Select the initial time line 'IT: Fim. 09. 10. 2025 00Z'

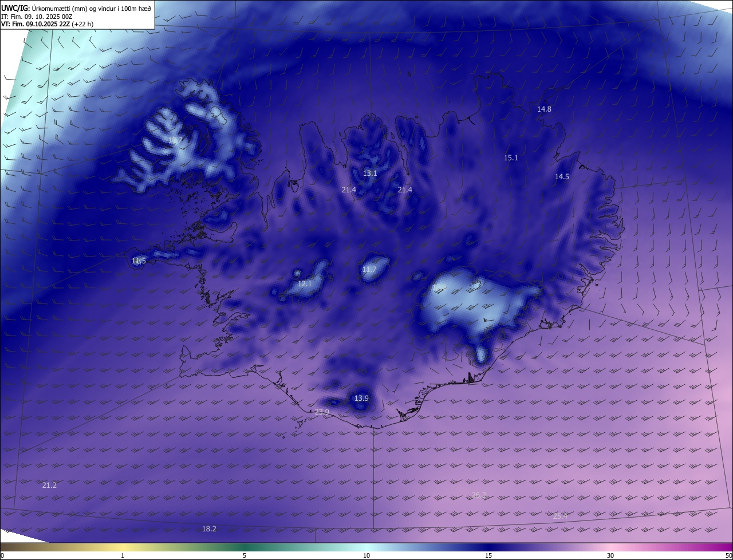click(x=37, y=16)
